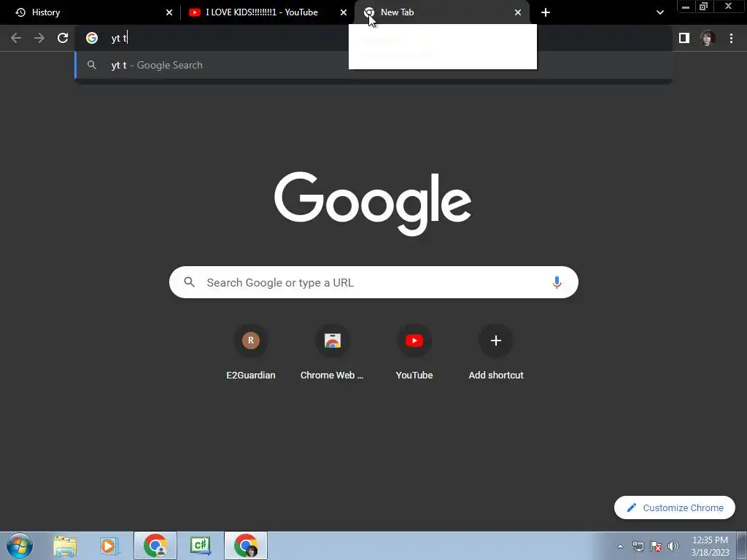
Task: Open the network status tray icon
Action: coord(638,546)
